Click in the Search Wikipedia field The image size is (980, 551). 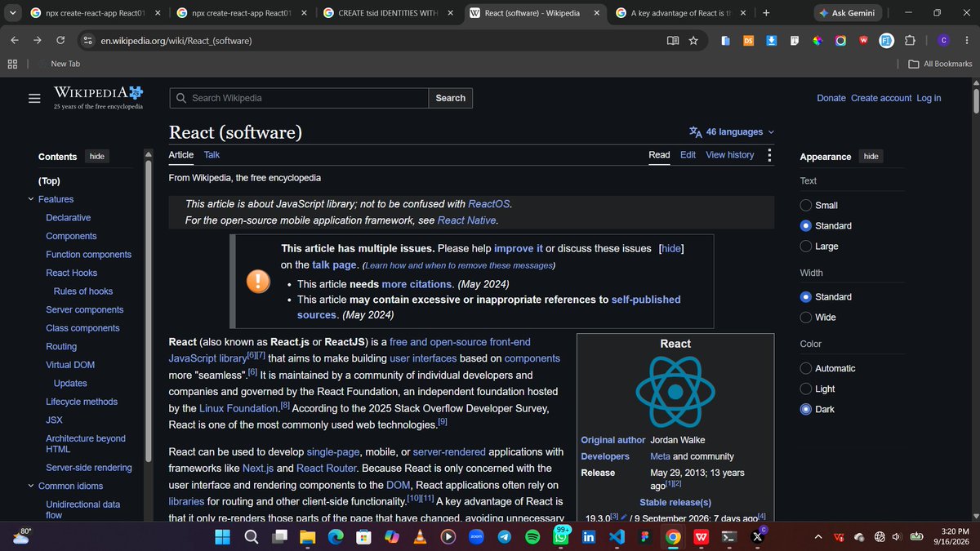(299, 98)
